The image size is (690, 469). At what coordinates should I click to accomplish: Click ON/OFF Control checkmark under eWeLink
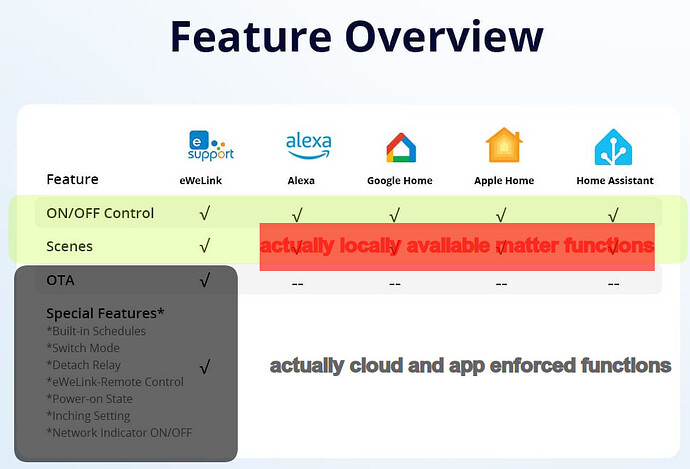(205, 213)
